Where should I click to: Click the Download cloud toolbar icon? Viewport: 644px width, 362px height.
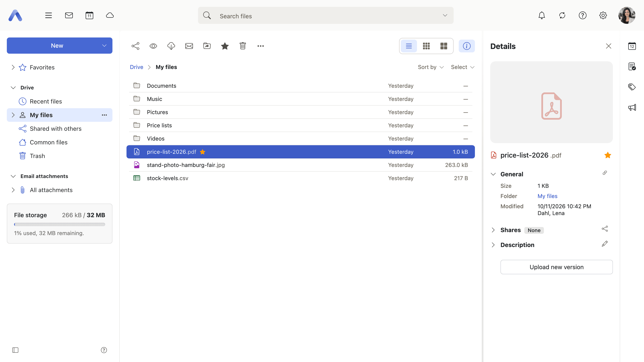coord(171,46)
